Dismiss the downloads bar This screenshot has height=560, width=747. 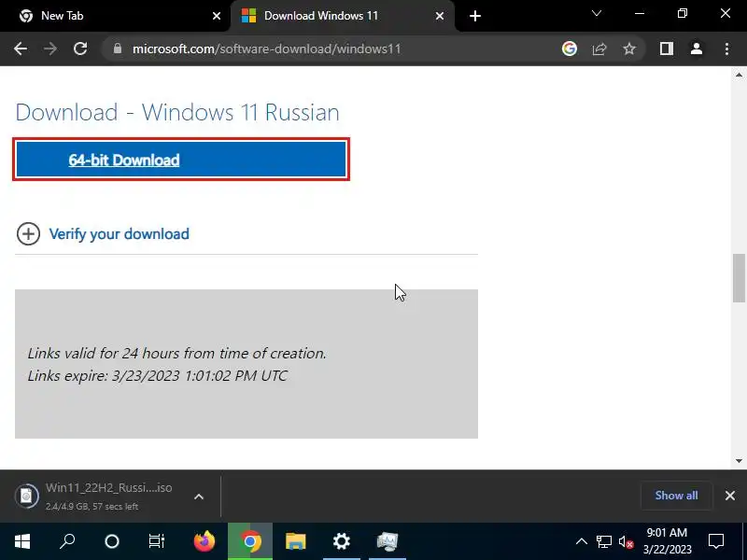(730, 496)
